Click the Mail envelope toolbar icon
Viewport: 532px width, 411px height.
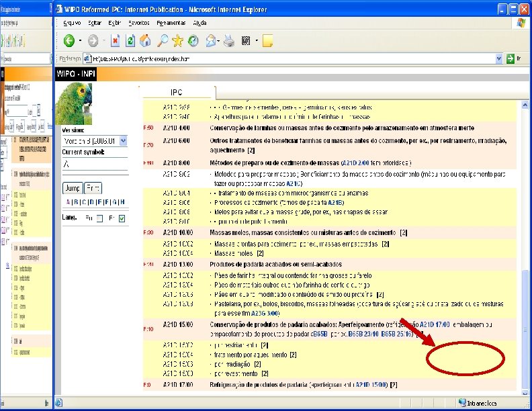(x=211, y=41)
